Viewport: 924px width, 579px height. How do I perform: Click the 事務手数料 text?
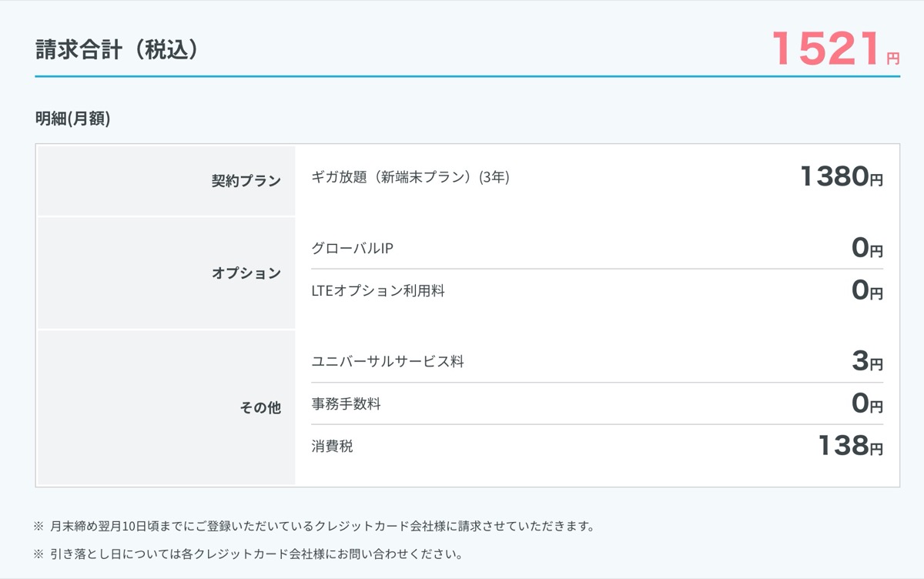coord(346,403)
